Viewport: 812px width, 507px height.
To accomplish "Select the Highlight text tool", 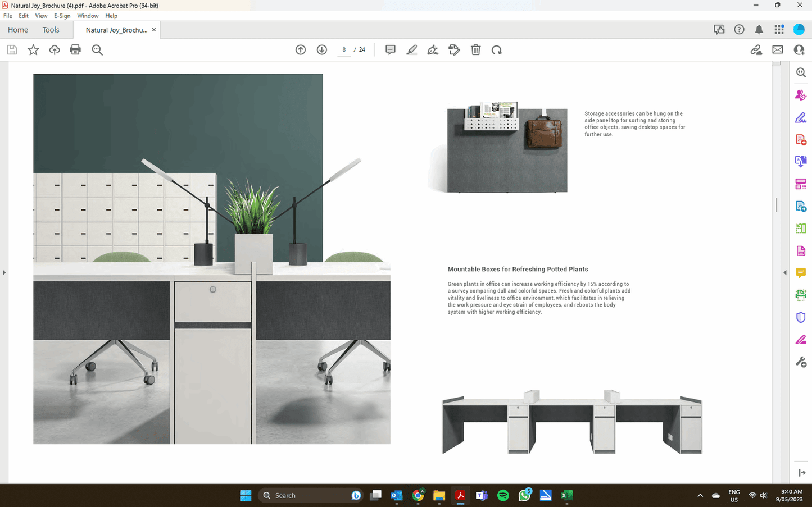I will pos(412,50).
